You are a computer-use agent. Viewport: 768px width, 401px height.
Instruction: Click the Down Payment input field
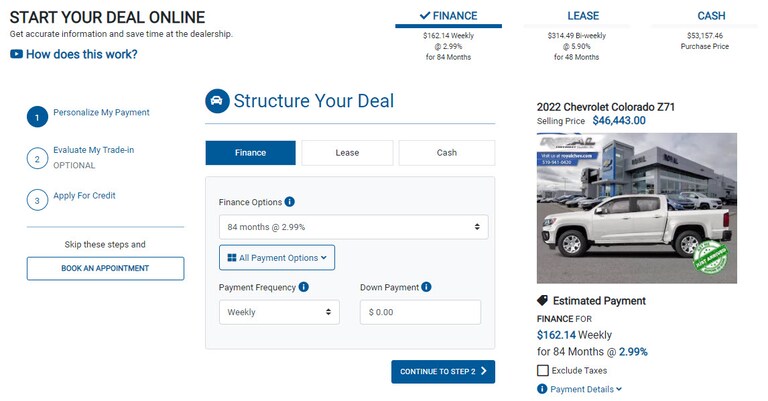[420, 312]
